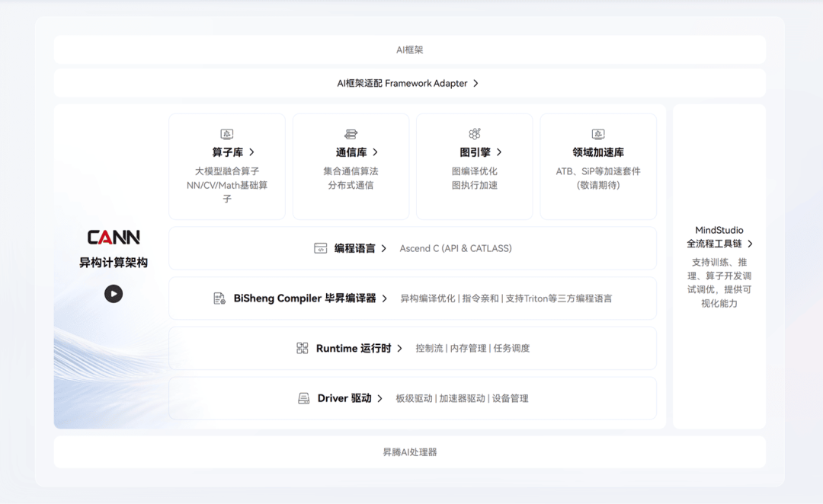Open the 图引擎 title link
Viewport: 823px width, 504px height.
coord(475,152)
